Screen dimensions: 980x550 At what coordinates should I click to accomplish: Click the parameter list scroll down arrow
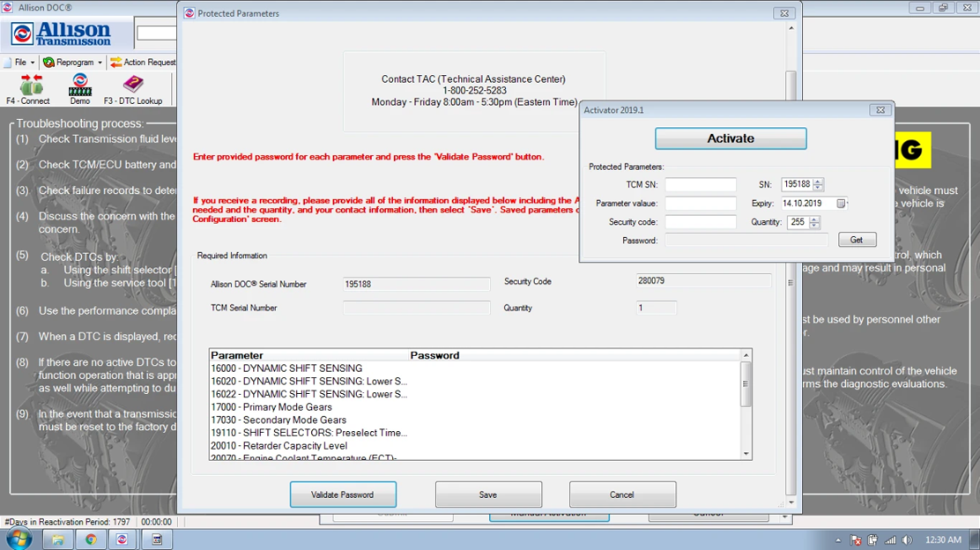746,455
